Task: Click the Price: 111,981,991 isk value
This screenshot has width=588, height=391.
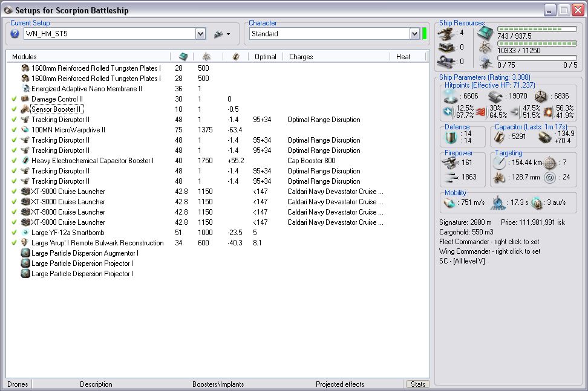Action: [x=533, y=222]
